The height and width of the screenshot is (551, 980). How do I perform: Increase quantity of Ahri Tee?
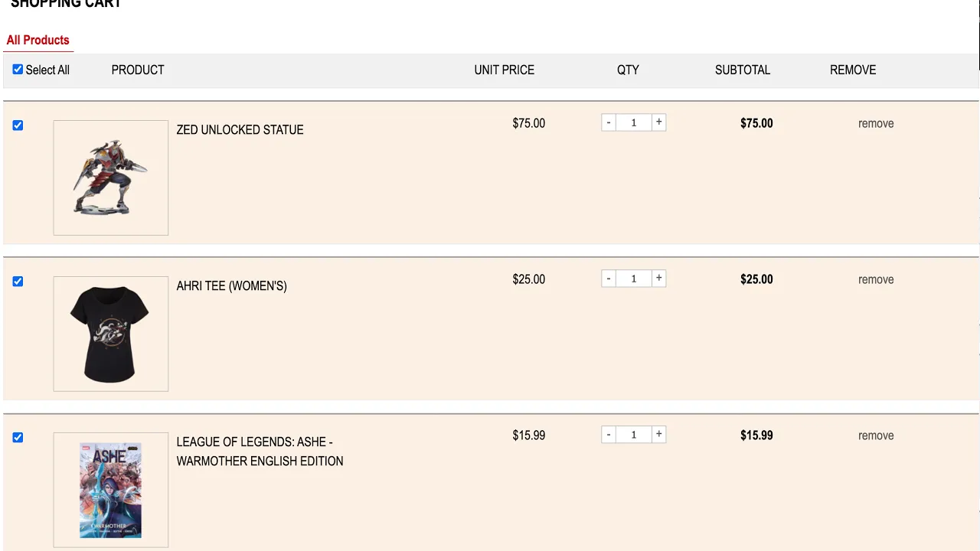[658, 279]
